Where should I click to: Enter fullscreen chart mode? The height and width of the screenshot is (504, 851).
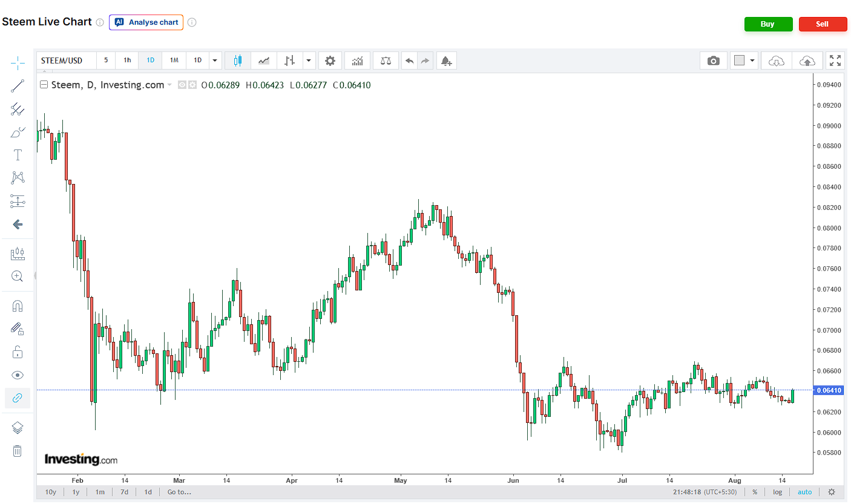(x=835, y=61)
